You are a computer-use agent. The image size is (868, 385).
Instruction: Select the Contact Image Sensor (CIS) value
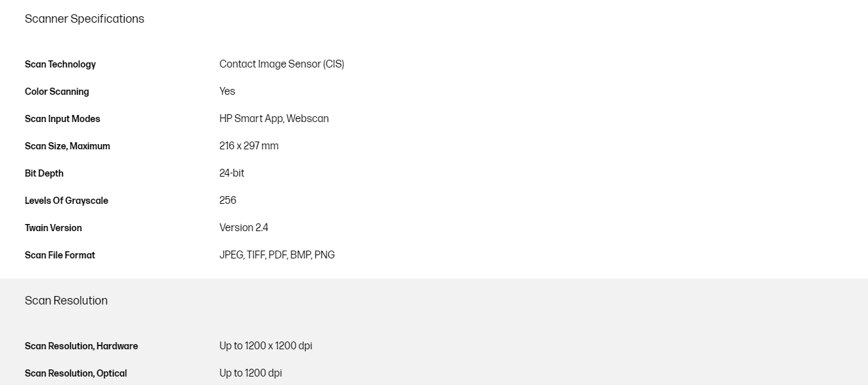point(282,64)
